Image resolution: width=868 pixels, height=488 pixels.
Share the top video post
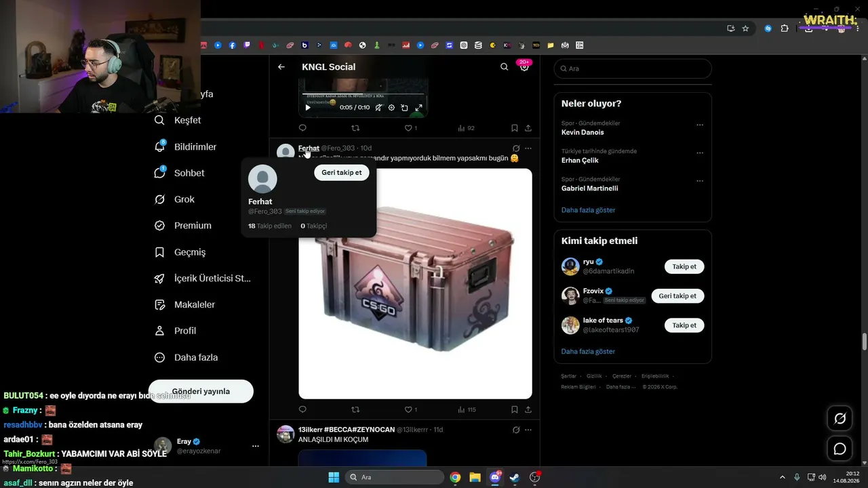tap(528, 128)
